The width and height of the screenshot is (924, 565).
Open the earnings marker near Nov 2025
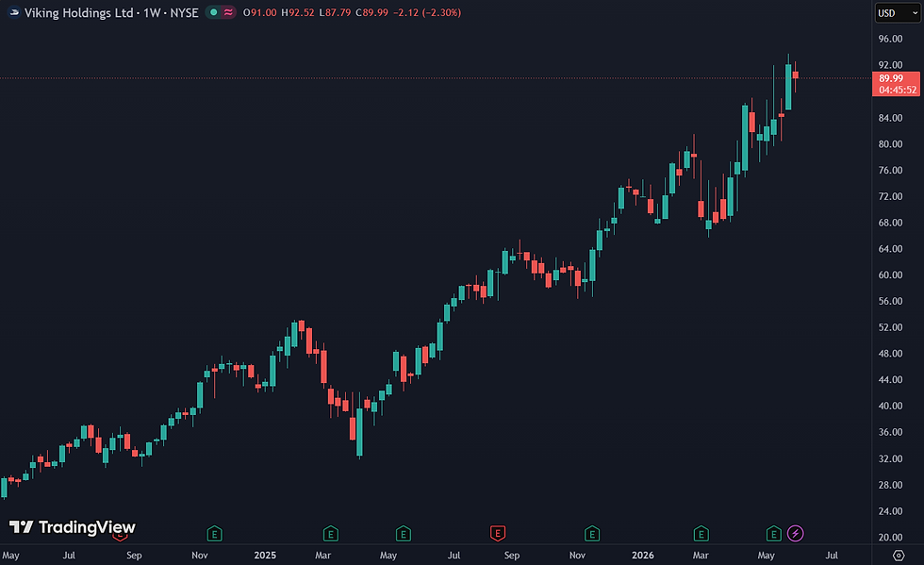(x=592, y=534)
